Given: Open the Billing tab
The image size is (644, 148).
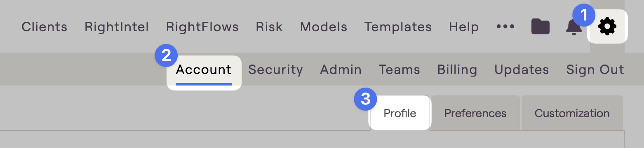Looking at the screenshot, I should click(457, 70).
